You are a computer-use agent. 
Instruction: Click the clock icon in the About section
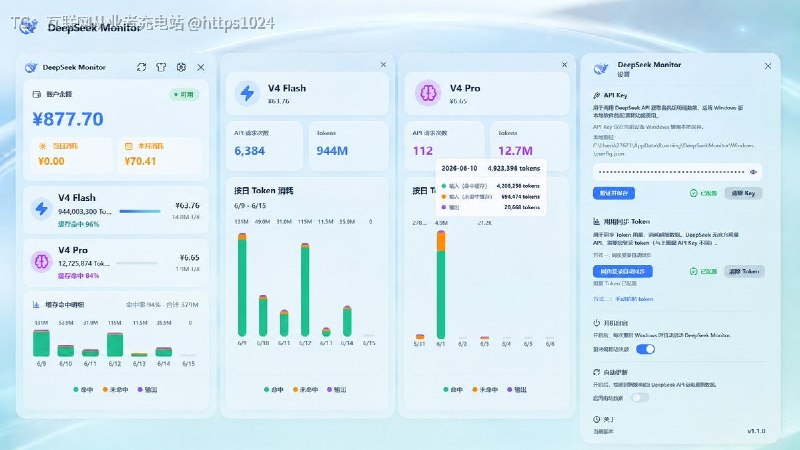click(x=596, y=419)
